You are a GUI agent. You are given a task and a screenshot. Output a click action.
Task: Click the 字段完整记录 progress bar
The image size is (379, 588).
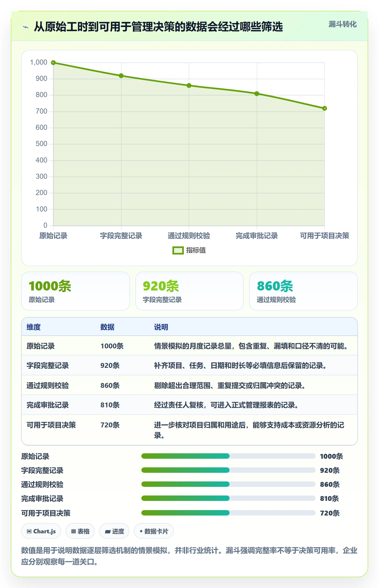228,470
